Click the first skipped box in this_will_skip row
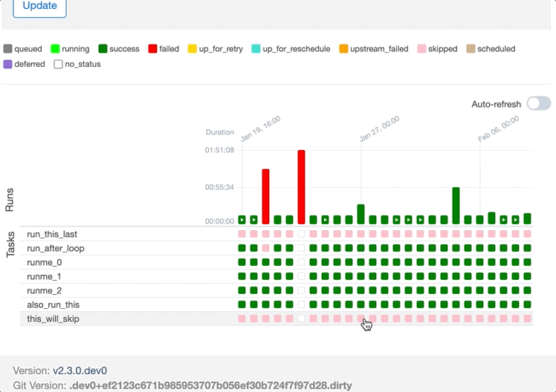The width and height of the screenshot is (556, 392). pyautogui.click(x=242, y=318)
